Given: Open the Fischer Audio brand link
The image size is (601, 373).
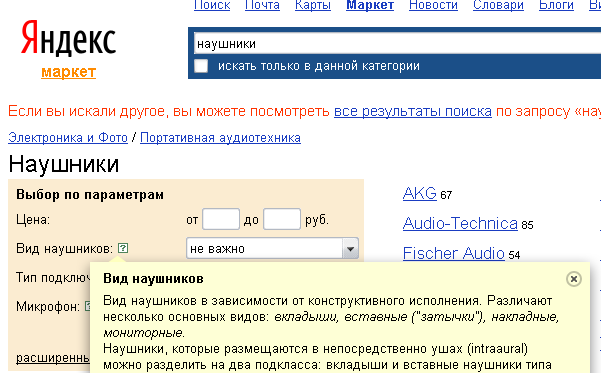Looking at the screenshot, I should [454, 253].
